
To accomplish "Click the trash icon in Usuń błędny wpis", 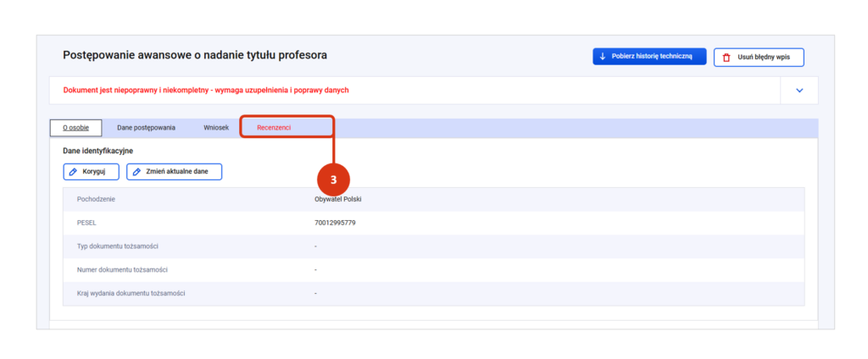I will pos(726,58).
